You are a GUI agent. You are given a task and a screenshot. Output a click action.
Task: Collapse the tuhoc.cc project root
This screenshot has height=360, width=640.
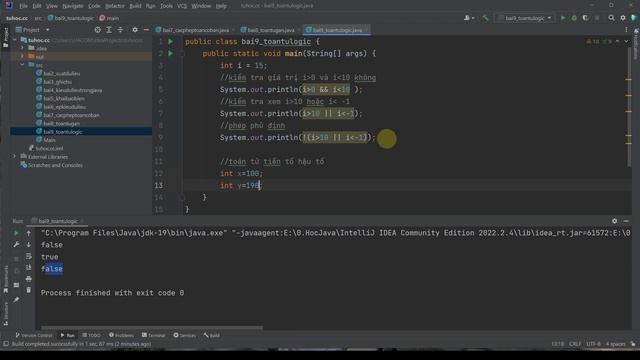click(15, 40)
